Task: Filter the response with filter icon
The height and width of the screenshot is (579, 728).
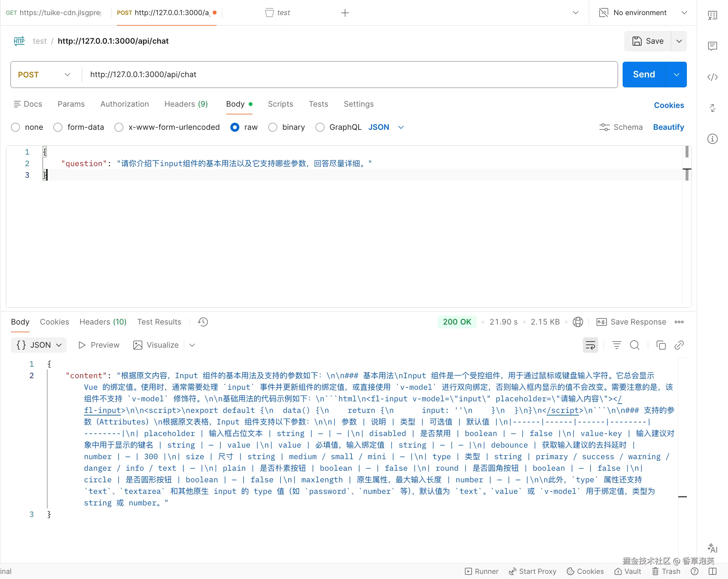Action: point(617,345)
